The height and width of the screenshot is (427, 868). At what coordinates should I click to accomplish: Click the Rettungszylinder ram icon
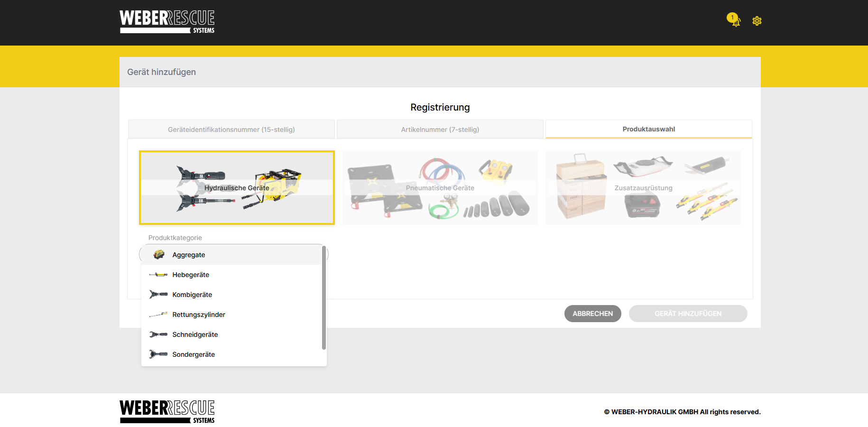click(x=158, y=315)
